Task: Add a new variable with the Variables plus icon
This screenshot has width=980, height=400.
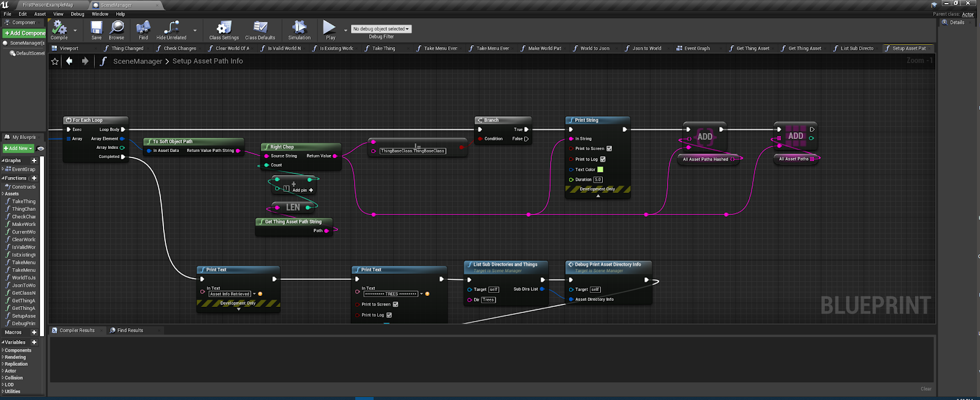Action: coord(34,342)
